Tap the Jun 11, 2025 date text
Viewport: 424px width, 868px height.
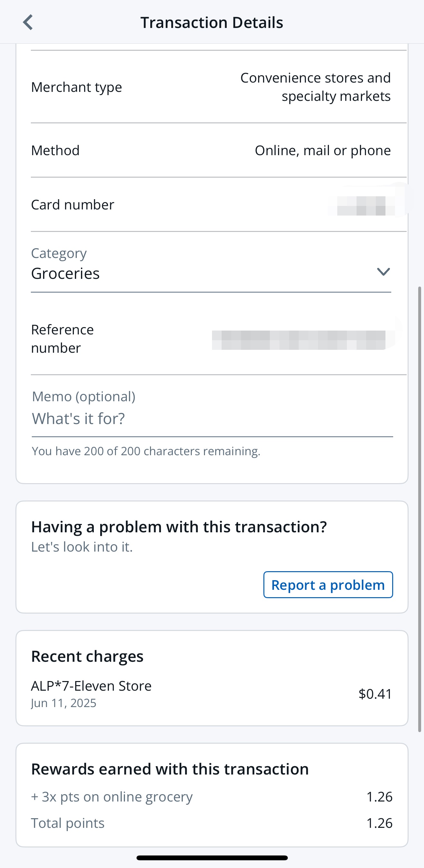coord(64,703)
